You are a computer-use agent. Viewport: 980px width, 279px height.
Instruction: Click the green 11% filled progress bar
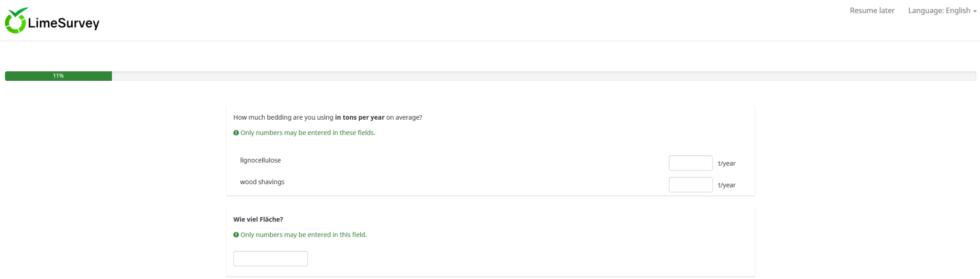(x=58, y=76)
